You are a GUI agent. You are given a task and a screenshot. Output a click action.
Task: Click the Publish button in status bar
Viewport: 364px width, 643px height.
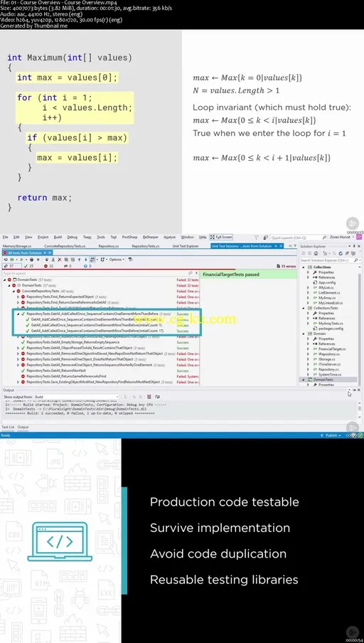[332, 435]
